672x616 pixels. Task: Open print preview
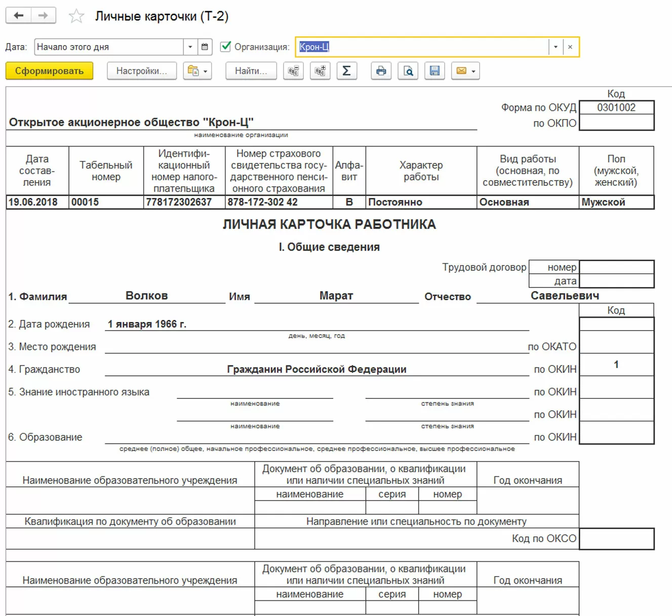(408, 71)
